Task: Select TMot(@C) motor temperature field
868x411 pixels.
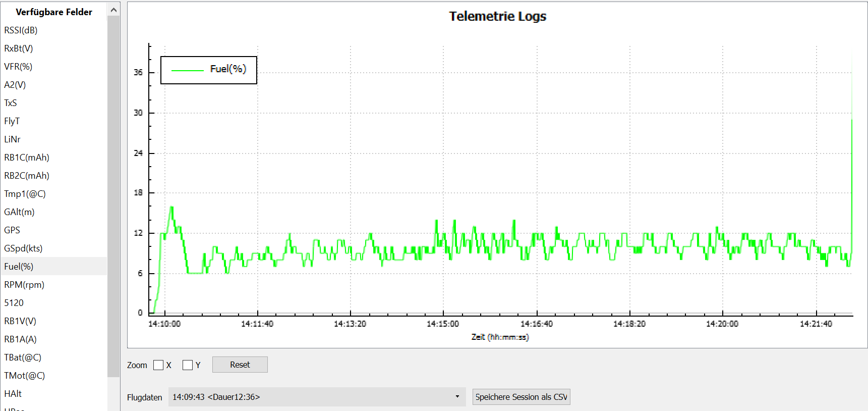Action: click(x=25, y=376)
